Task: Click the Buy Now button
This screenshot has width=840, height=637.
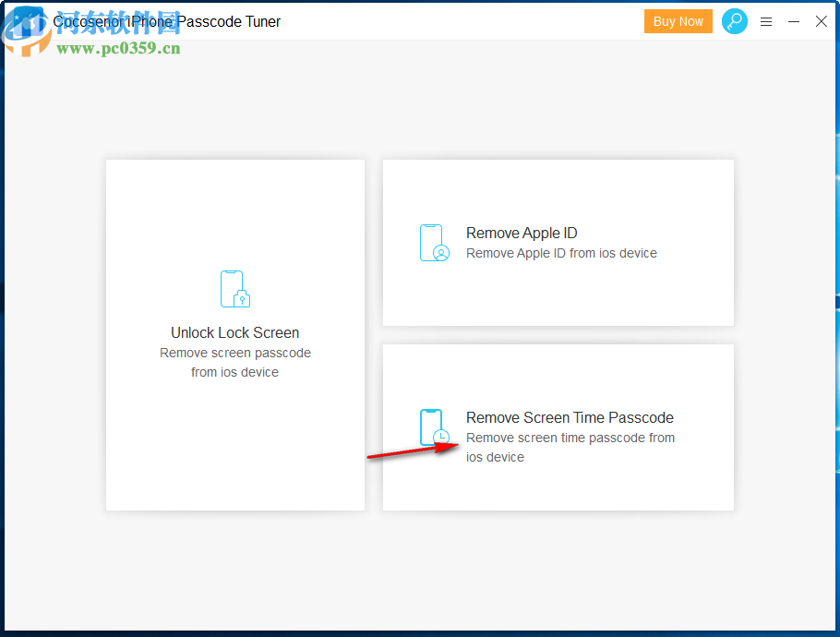Action: (678, 21)
